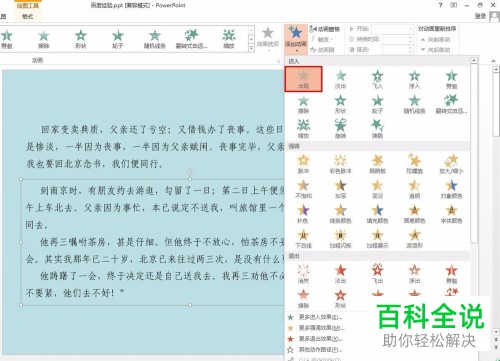Open the 开始 timing combo box
The height and width of the screenshot is (361, 500).
click(x=392, y=29)
